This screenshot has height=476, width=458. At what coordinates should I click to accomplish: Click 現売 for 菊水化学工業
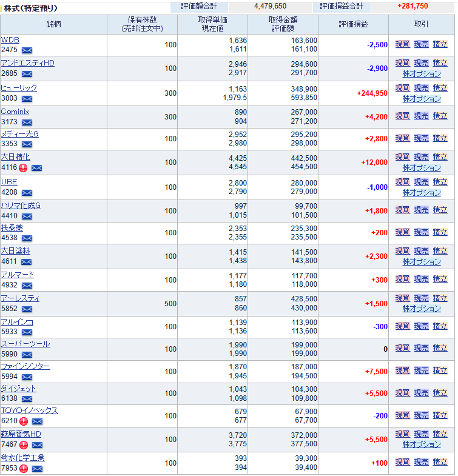point(421,462)
